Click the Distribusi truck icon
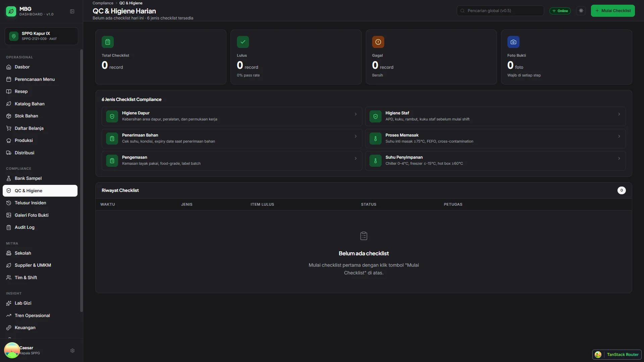Screen dimensions: 644x362 coord(9,153)
